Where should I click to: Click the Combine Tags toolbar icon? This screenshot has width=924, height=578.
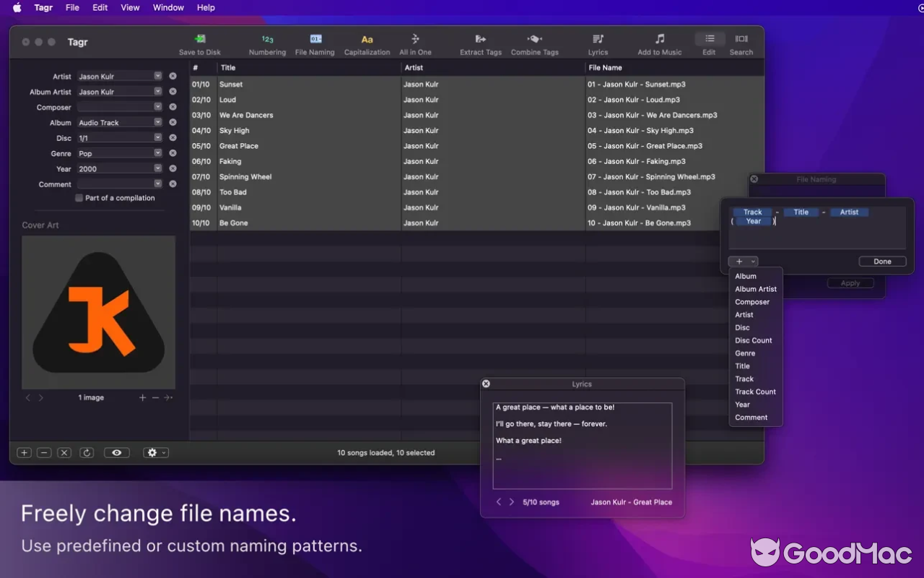pyautogui.click(x=534, y=39)
